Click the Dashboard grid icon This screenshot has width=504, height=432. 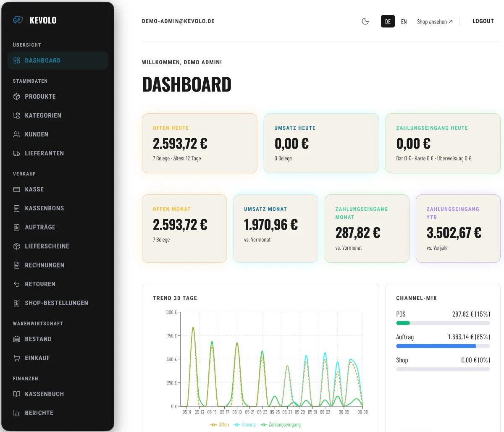[17, 60]
